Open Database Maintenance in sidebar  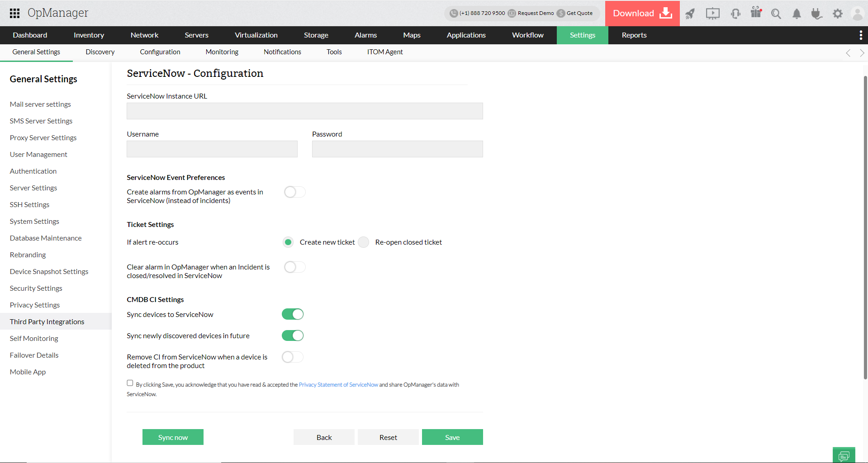[46, 238]
